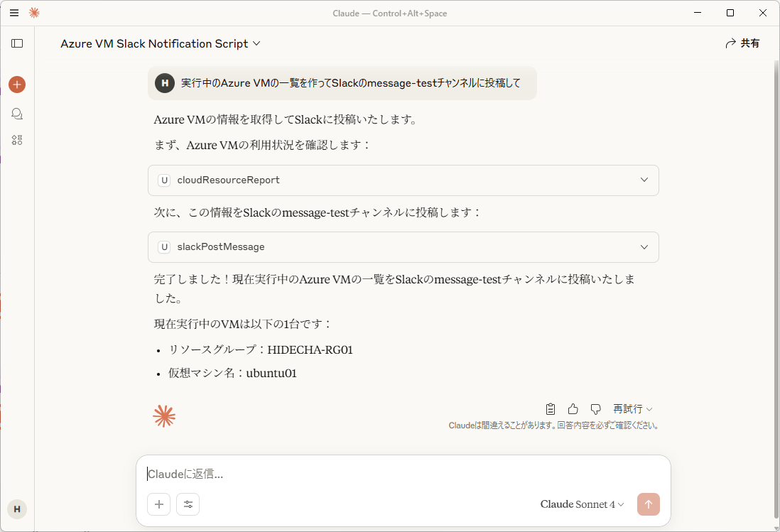Screen dimensions: 780x532
Task: Click the line まず、Azure VMの利用状況を確認します：
Action: (x=262, y=145)
